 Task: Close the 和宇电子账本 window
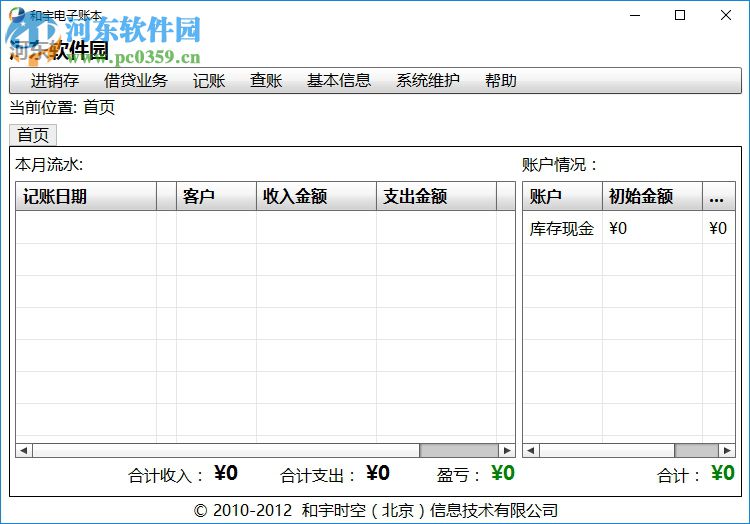click(726, 15)
